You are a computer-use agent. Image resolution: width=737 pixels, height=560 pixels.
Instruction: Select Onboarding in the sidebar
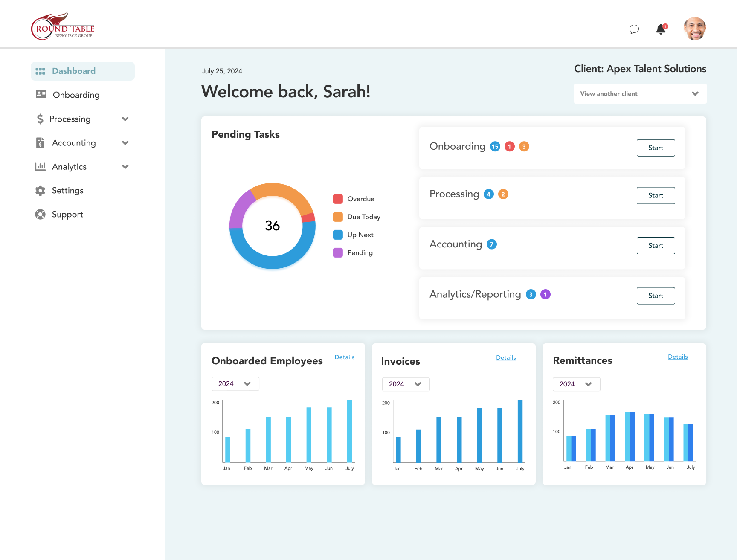tap(76, 95)
